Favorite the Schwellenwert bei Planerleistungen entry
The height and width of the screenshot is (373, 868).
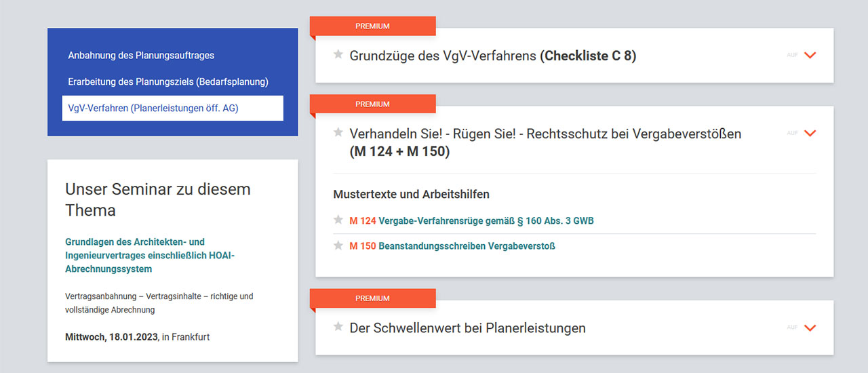coord(338,327)
